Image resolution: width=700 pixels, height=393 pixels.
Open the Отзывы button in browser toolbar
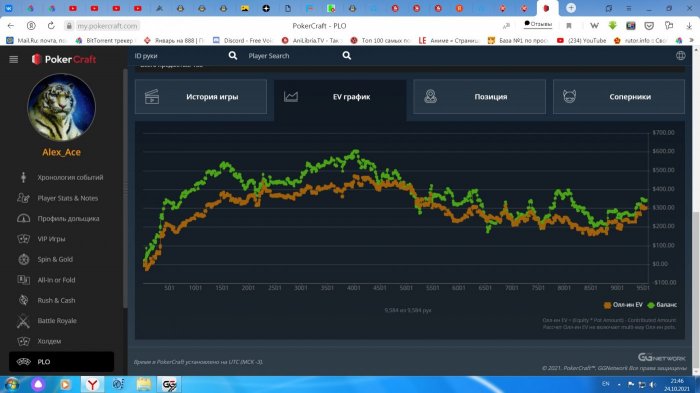click(x=538, y=24)
